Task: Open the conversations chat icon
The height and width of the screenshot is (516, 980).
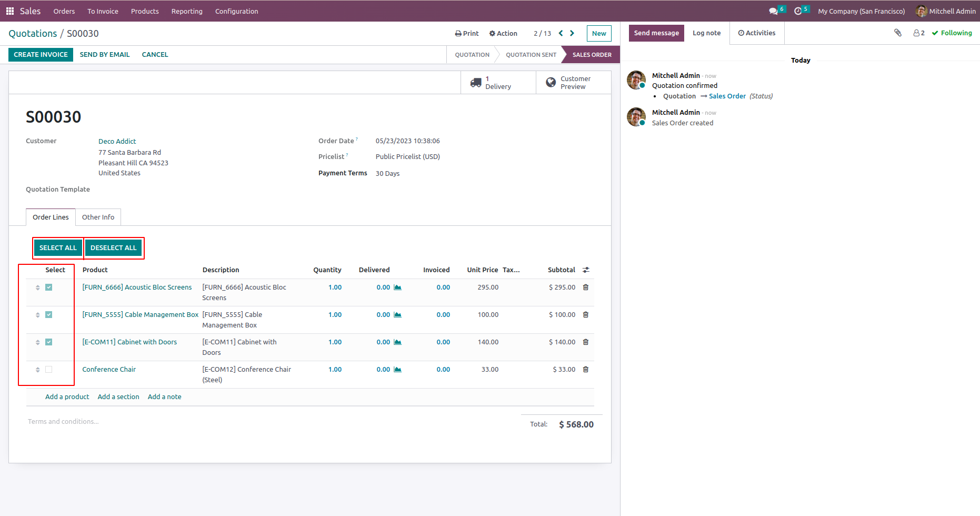Action: tap(773, 11)
